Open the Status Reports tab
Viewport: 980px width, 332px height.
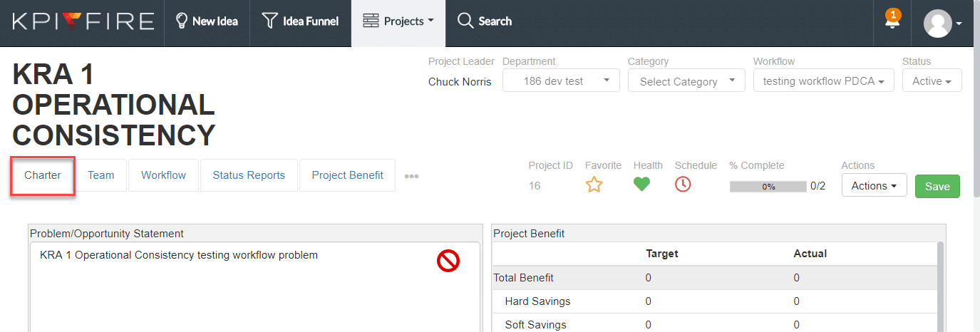[x=249, y=175]
